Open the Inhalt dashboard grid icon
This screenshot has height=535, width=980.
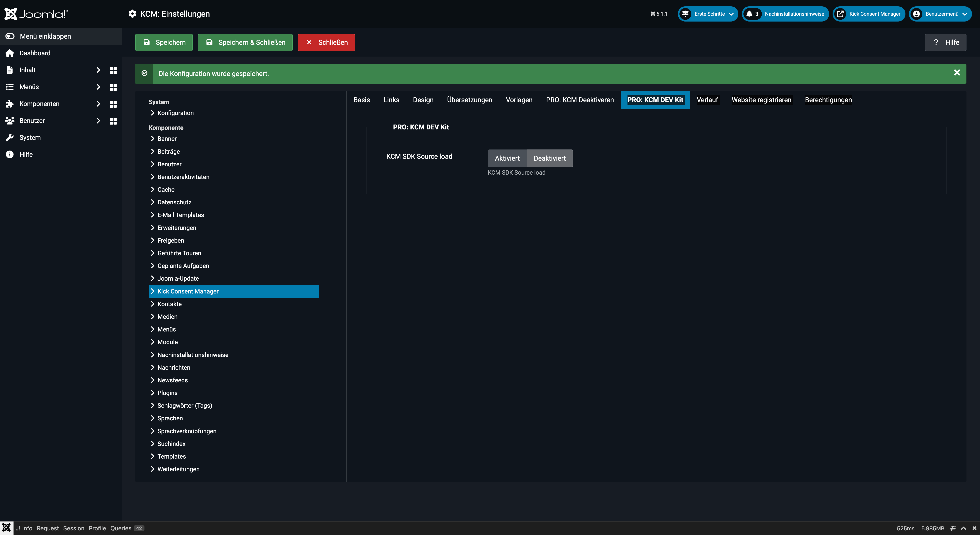pyautogui.click(x=113, y=70)
